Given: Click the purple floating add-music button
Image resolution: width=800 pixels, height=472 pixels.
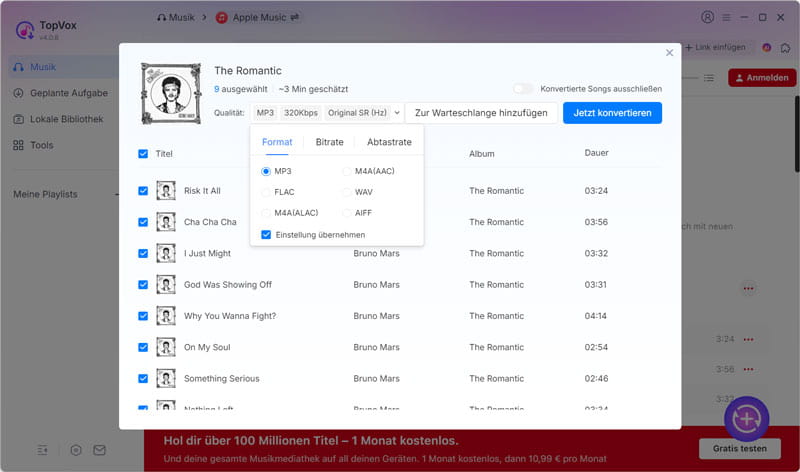Looking at the screenshot, I should coord(746,419).
